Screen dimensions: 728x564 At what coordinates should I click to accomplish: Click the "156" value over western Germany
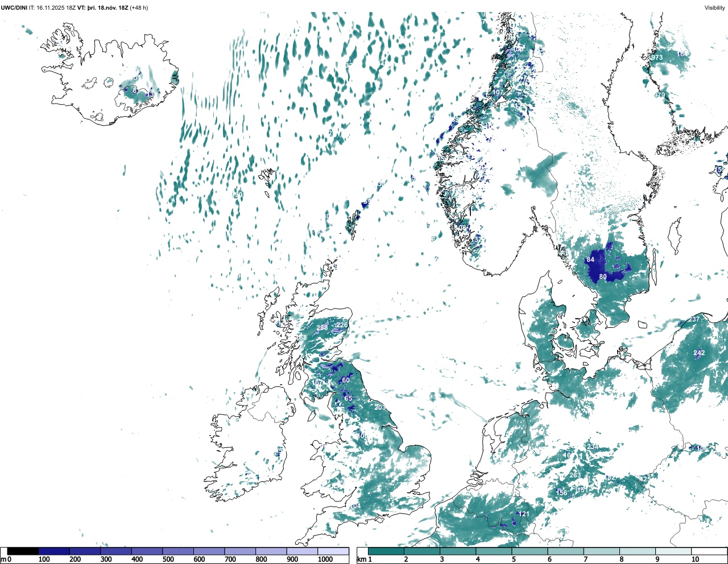pos(562,493)
